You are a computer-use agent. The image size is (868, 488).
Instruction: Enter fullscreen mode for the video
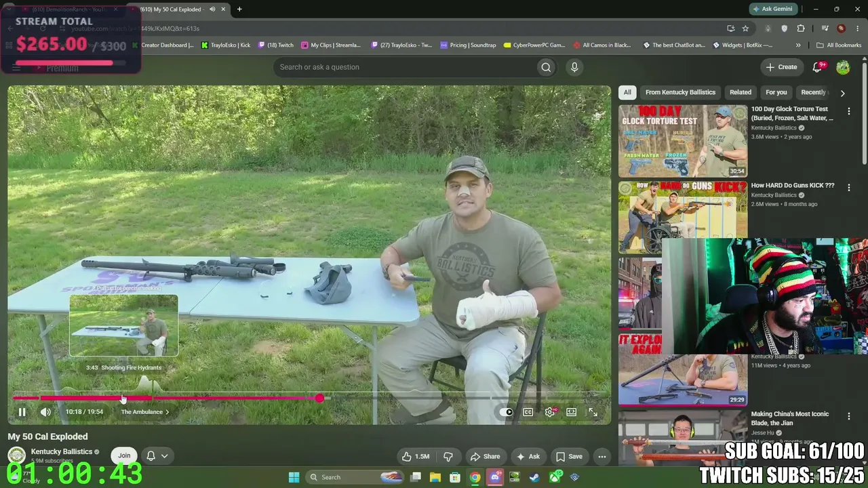coord(593,412)
